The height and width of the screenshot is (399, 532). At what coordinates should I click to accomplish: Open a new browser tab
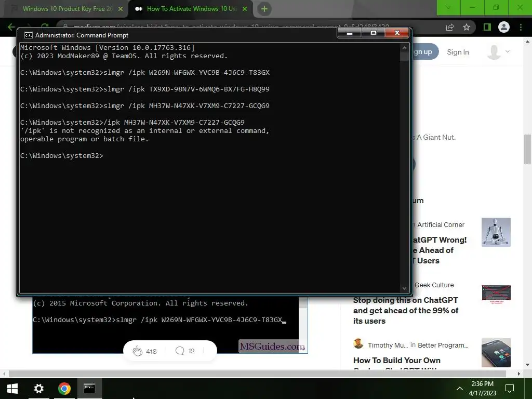point(264,9)
